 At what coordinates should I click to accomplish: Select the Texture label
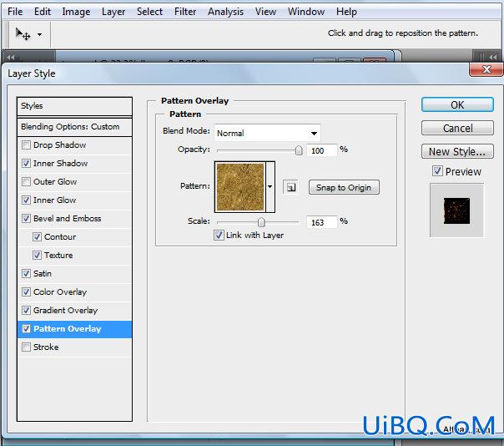pyautogui.click(x=58, y=256)
